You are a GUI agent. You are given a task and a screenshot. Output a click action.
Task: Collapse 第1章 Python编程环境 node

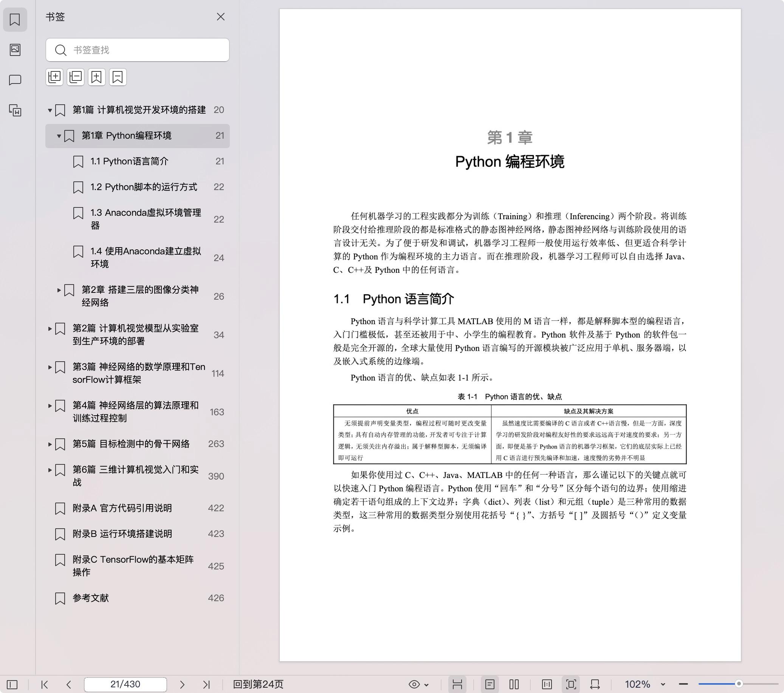point(59,136)
